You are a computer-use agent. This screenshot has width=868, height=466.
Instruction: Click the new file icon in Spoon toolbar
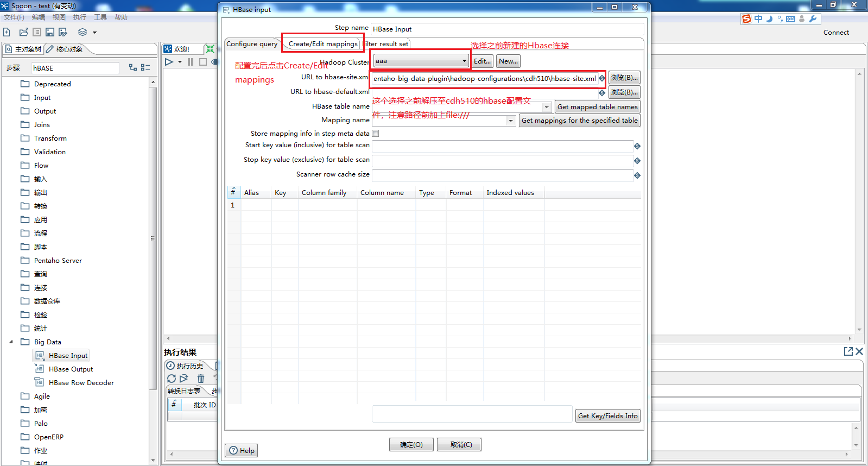pos(7,32)
